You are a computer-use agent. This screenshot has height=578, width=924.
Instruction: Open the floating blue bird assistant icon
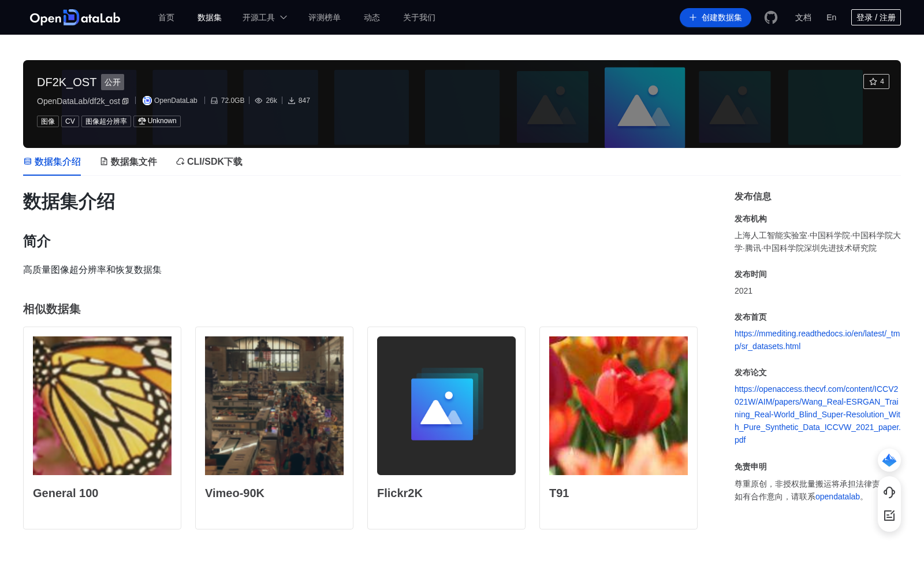coord(889,460)
